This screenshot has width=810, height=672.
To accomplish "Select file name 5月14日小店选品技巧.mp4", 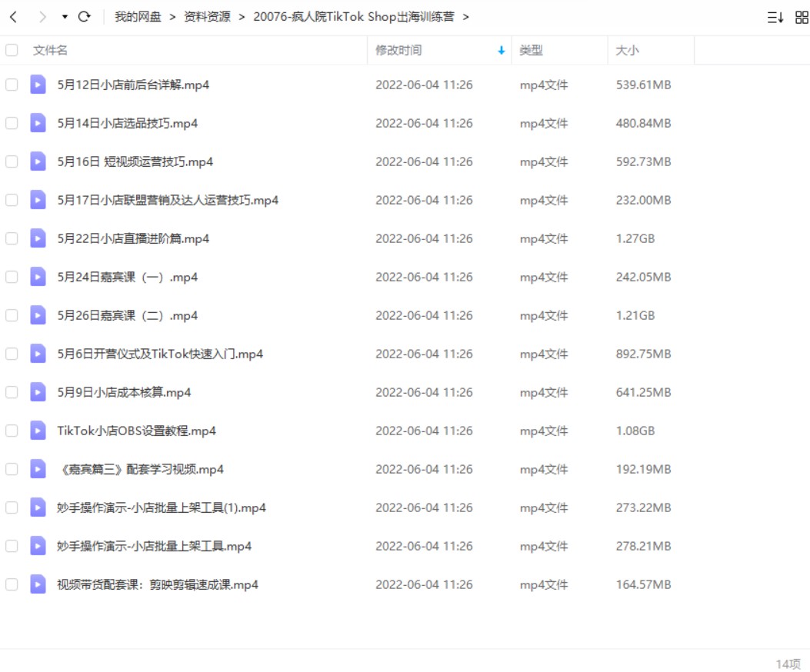I will 128,123.
